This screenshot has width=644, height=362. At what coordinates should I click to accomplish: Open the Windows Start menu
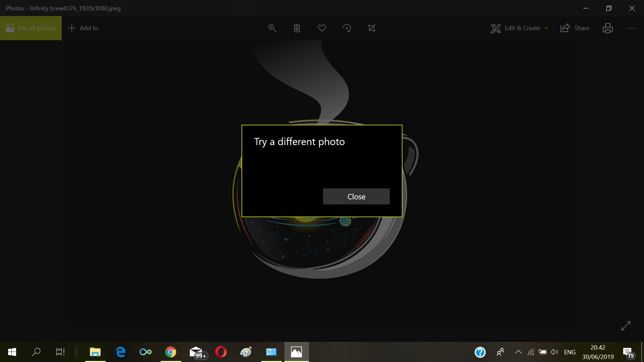12,352
